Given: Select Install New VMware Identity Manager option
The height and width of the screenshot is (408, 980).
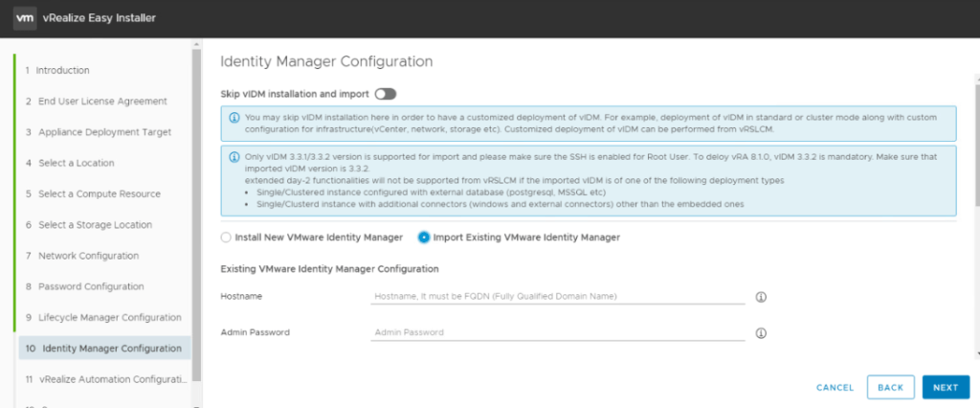Looking at the screenshot, I should [x=226, y=237].
